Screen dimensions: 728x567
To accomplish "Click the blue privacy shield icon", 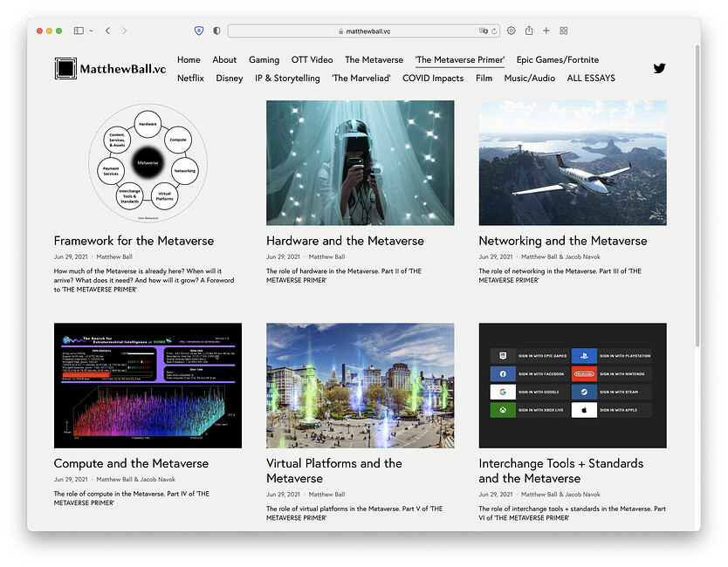I will point(199,31).
